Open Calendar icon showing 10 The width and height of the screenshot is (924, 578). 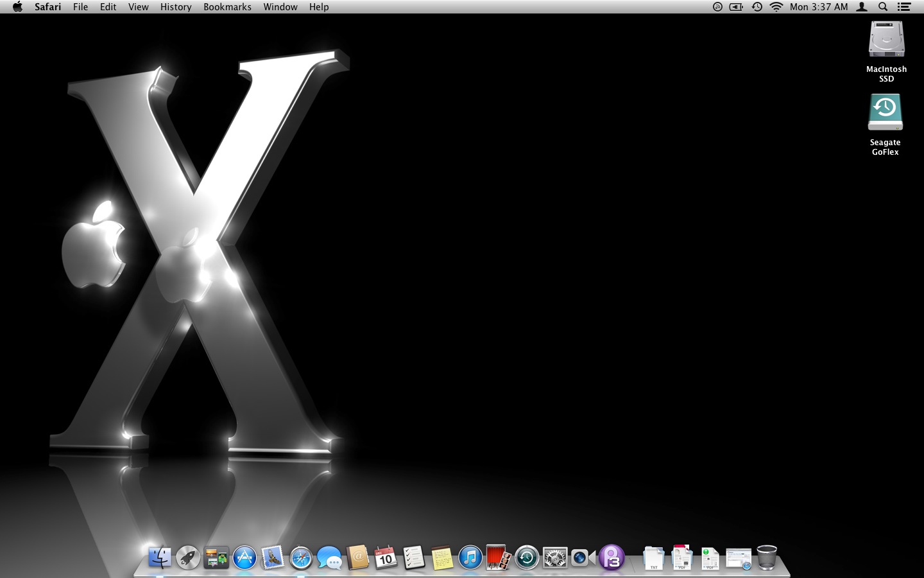[x=386, y=557]
